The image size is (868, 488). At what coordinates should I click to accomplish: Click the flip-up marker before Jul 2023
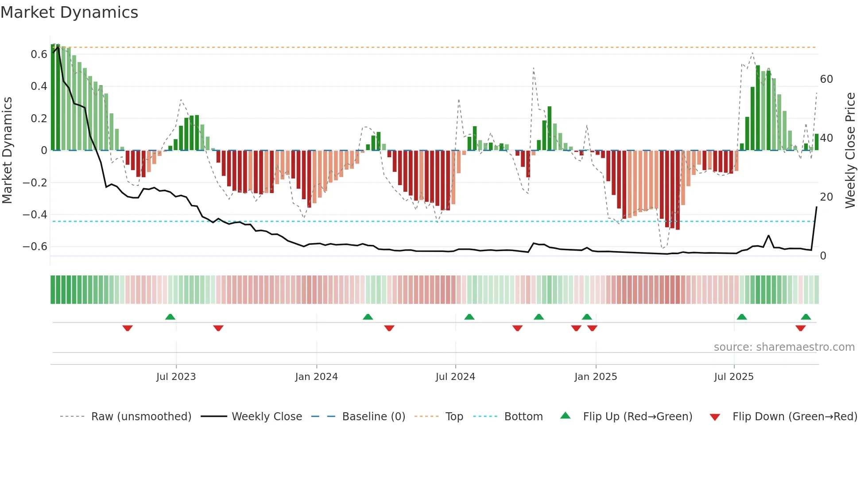170,317
